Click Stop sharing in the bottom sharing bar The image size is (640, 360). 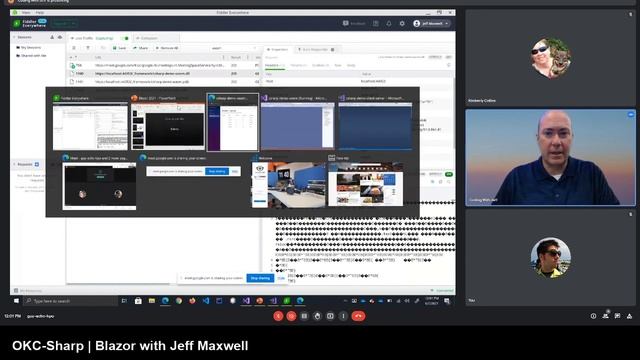point(260,278)
